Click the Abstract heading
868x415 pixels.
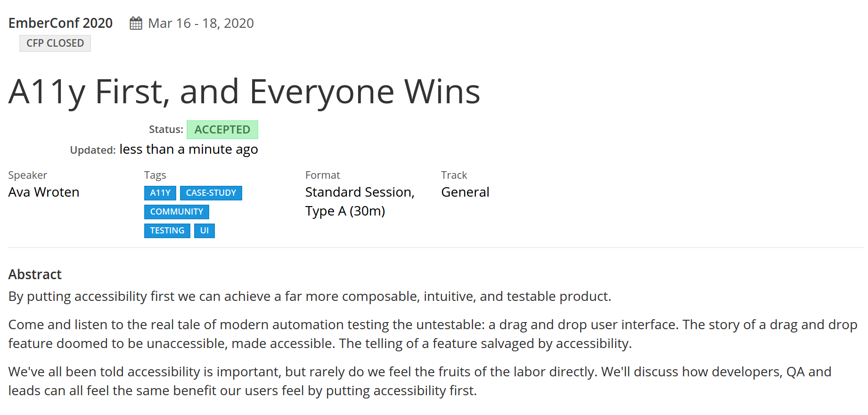[35, 274]
